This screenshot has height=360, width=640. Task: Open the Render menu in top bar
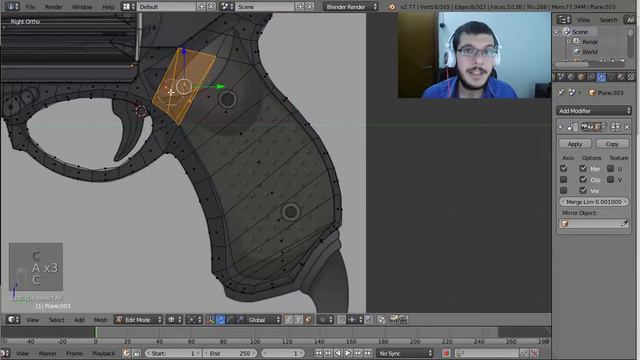point(53,7)
